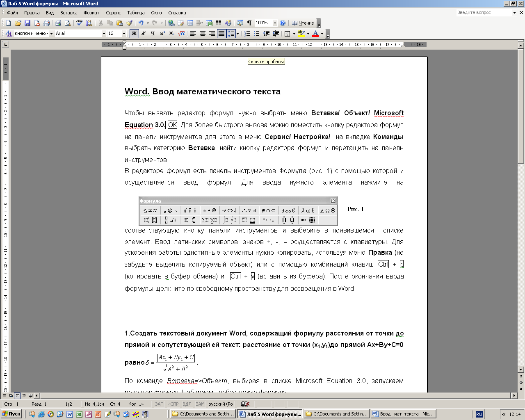The width and height of the screenshot is (525, 420).
Task: Align text left
Action: click(x=193, y=34)
